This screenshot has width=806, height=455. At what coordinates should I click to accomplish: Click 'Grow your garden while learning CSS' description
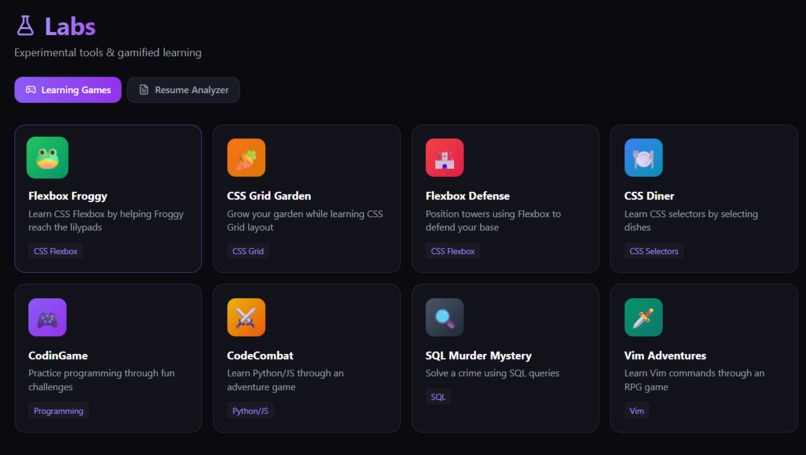(x=305, y=221)
